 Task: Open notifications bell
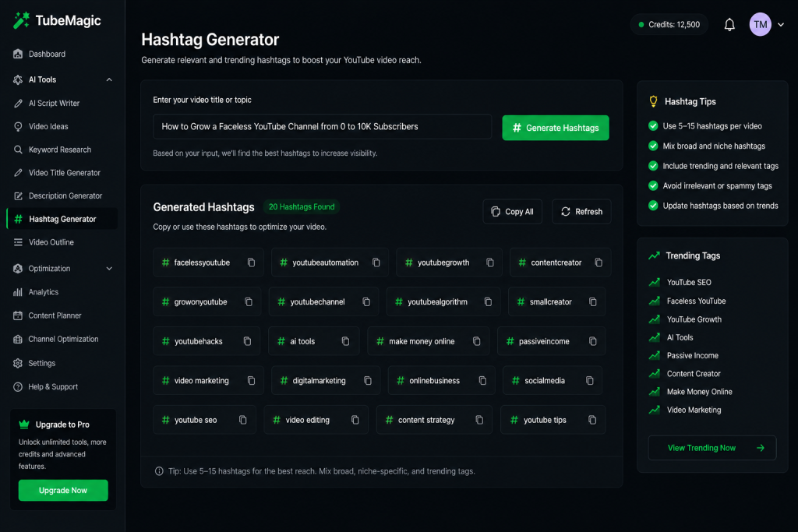click(x=729, y=24)
